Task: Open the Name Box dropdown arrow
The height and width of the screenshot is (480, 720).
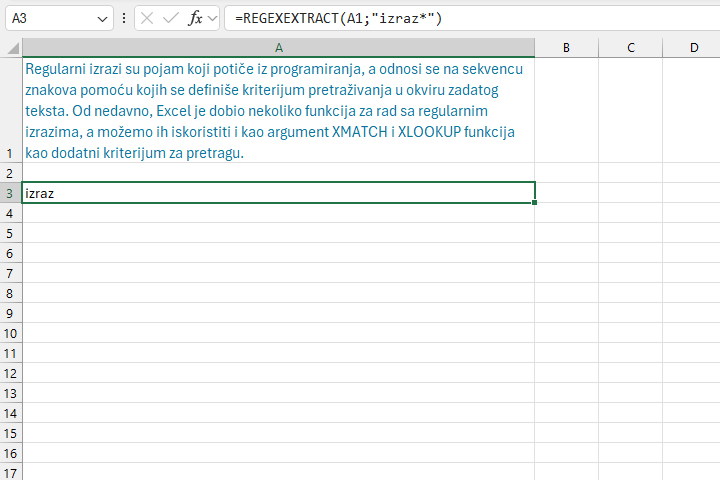Action: pos(103,19)
